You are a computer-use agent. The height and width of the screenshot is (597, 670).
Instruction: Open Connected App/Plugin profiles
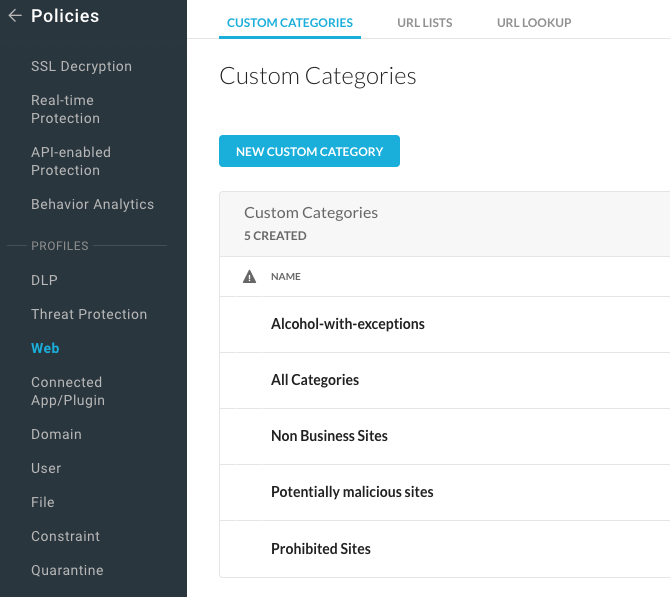68,391
